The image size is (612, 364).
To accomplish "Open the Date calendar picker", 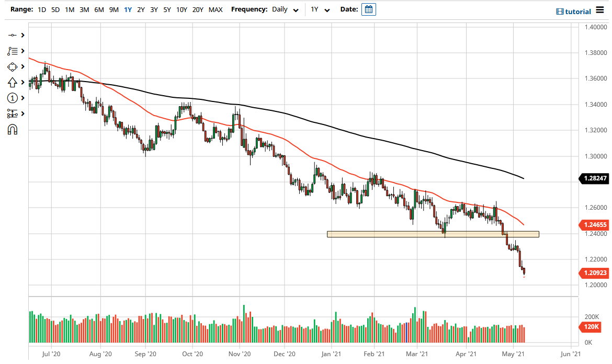I will pyautogui.click(x=369, y=9).
